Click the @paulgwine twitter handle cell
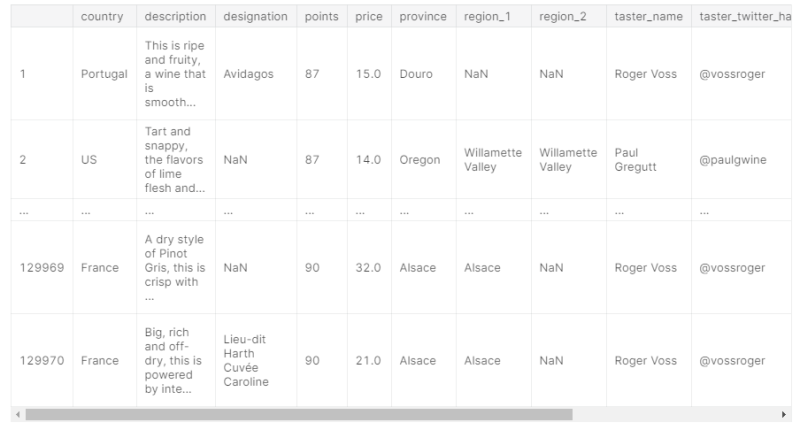 734,160
